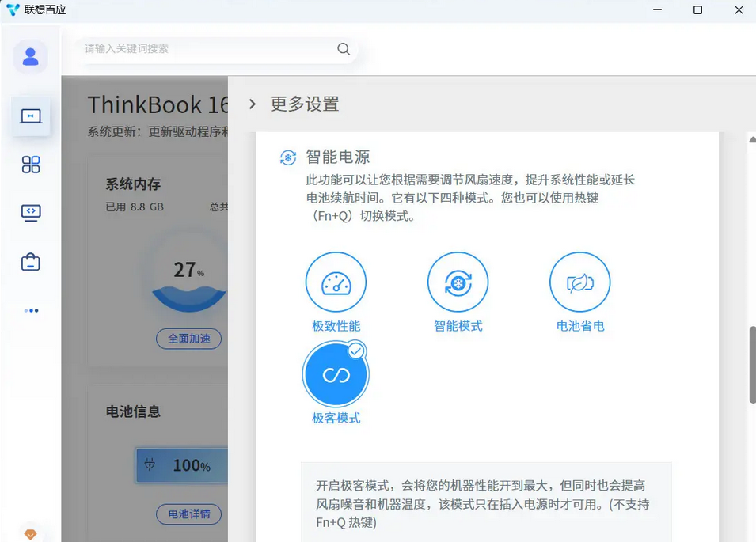The height and width of the screenshot is (542, 756).
Task: Click the 智能电源 heading text
Action: pyautogui.click(x=338, y=157)
